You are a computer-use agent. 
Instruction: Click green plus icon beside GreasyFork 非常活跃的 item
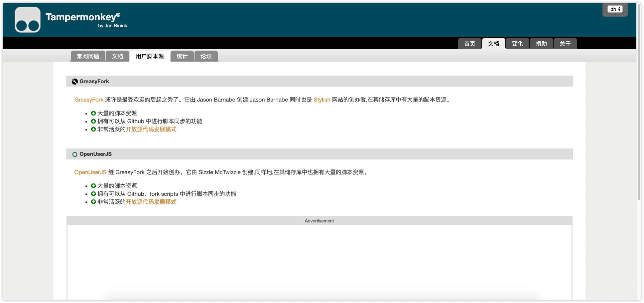point(93,129)
